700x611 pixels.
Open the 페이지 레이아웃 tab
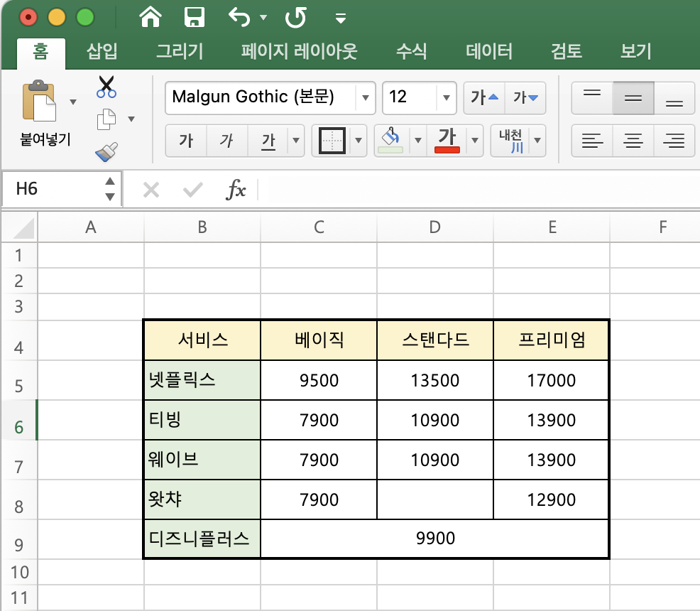click(300, 51)
